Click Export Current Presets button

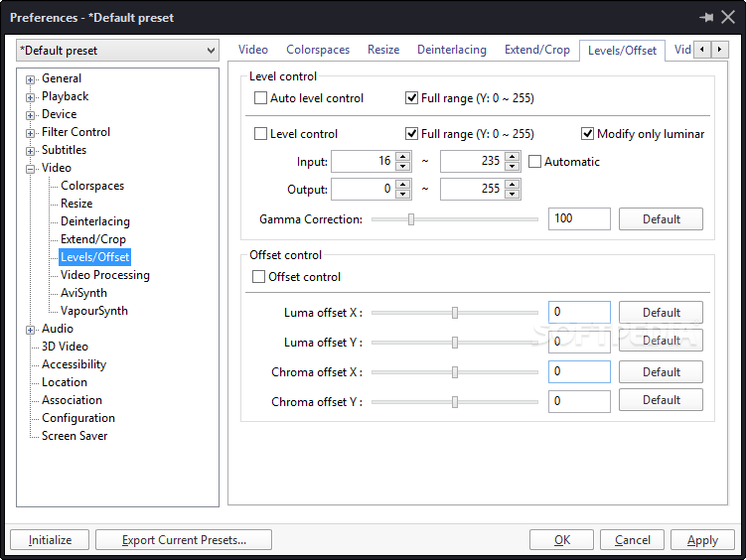(x=184, y=540)
